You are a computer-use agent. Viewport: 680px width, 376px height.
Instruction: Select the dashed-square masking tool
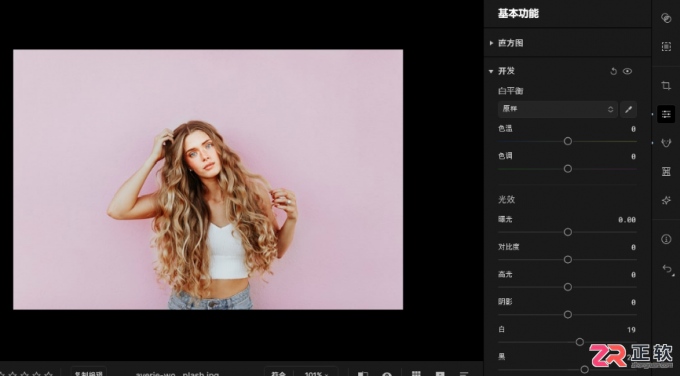pyautogui.click(x=666, y=46)
